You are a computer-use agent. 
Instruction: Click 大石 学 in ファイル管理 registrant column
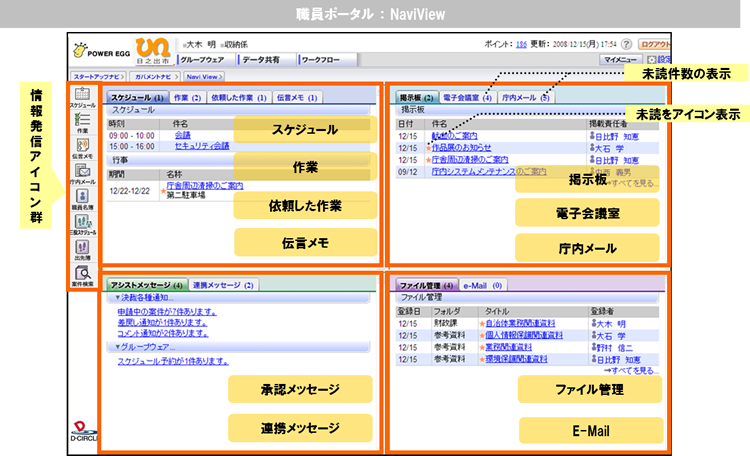tap(611, 335)
